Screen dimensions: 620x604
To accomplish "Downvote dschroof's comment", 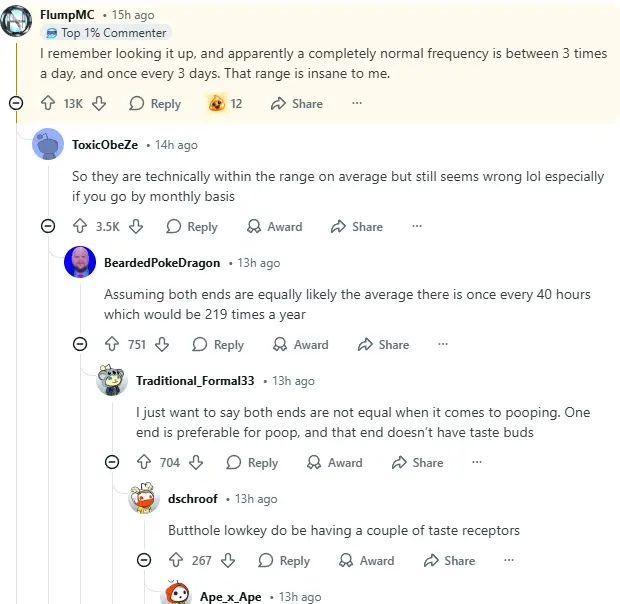I will (x=227, y=560).
